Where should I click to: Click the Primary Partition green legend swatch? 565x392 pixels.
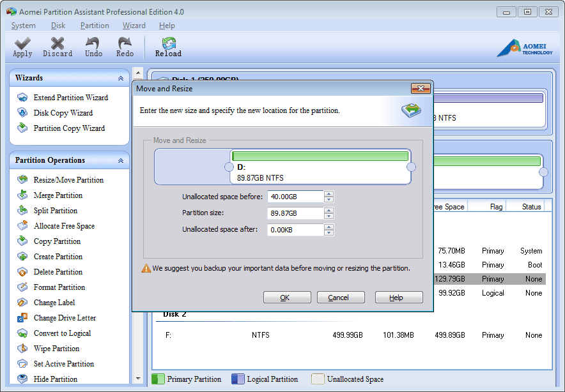(158, 379)
